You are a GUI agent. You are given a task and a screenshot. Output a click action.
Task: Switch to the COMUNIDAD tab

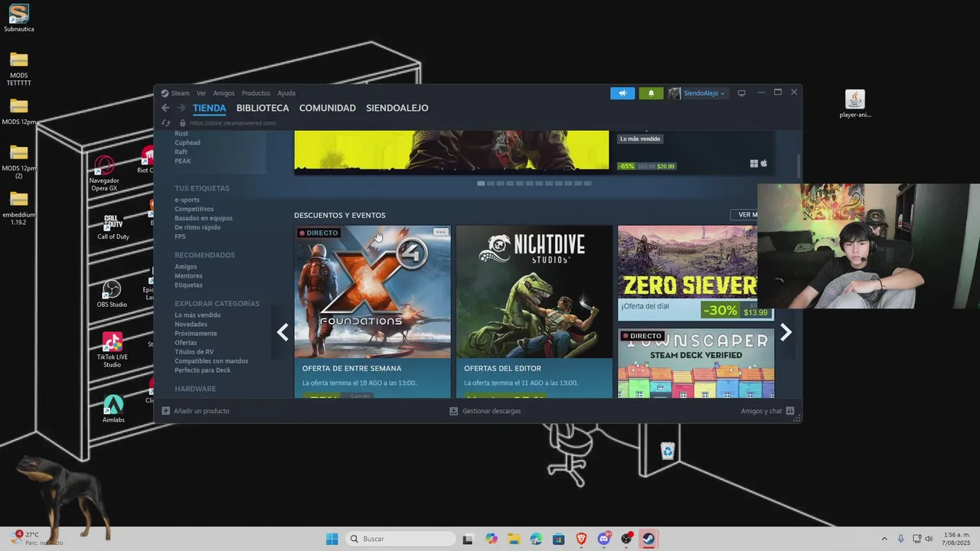[x=328, y=108]
